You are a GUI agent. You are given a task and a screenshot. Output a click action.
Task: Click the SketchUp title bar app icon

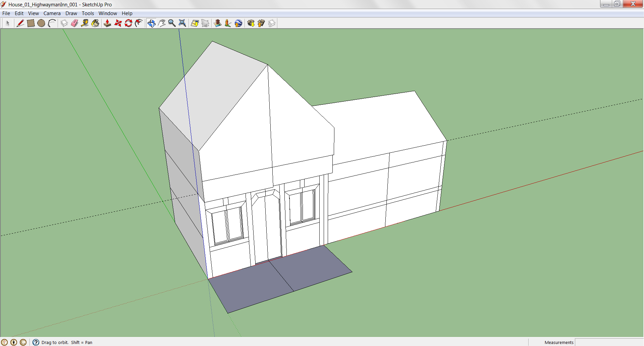coord(4,4)
